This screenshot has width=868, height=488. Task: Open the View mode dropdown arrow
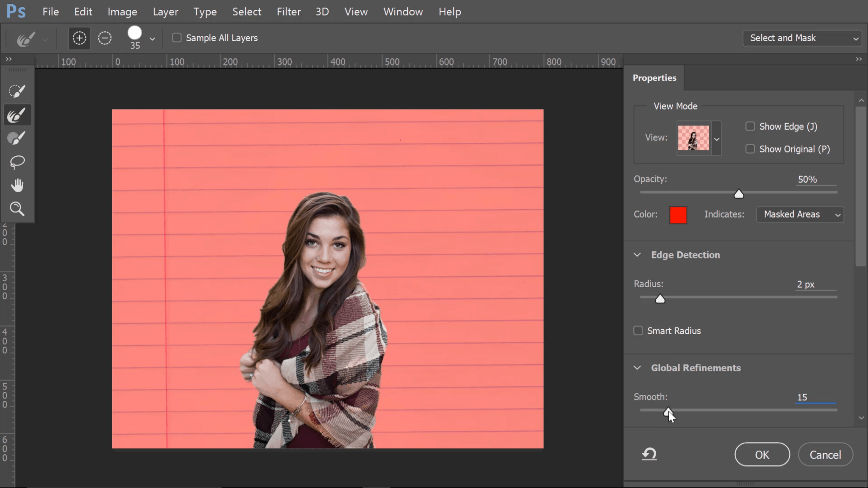point(717,139)
